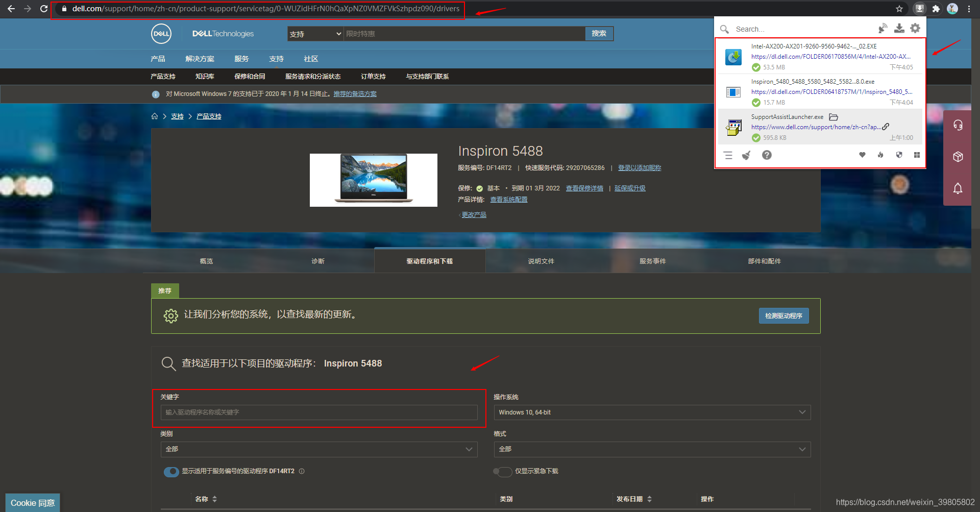Click the Inspiron 5488 laptop thumbnail
This screenshot has height=512, width=980.
point(374,180)
